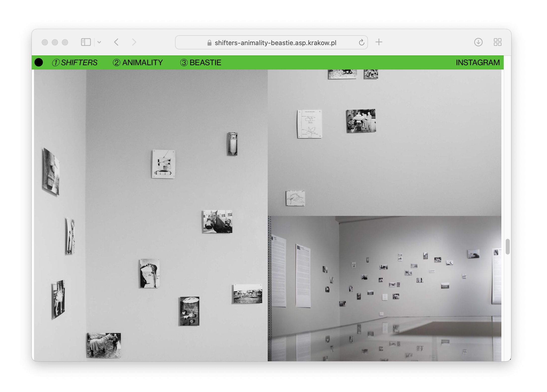Viewport: 547px width, 392px height.
Task: Click the dolphin diagram drawing
Action: pos(295,198)
